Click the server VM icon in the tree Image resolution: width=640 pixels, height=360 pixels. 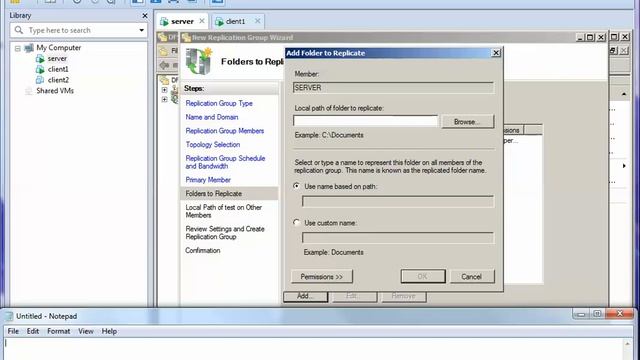click(x=40, y=59)
